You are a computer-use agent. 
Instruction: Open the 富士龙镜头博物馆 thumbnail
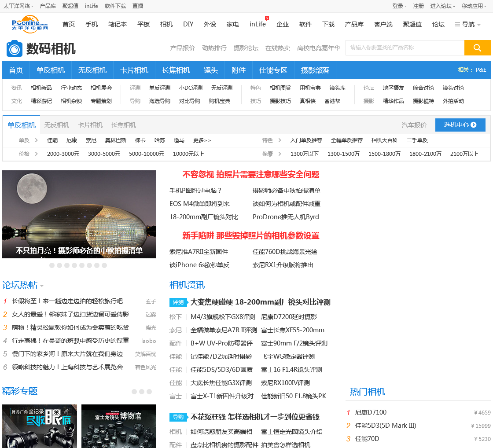coord(119,426)
